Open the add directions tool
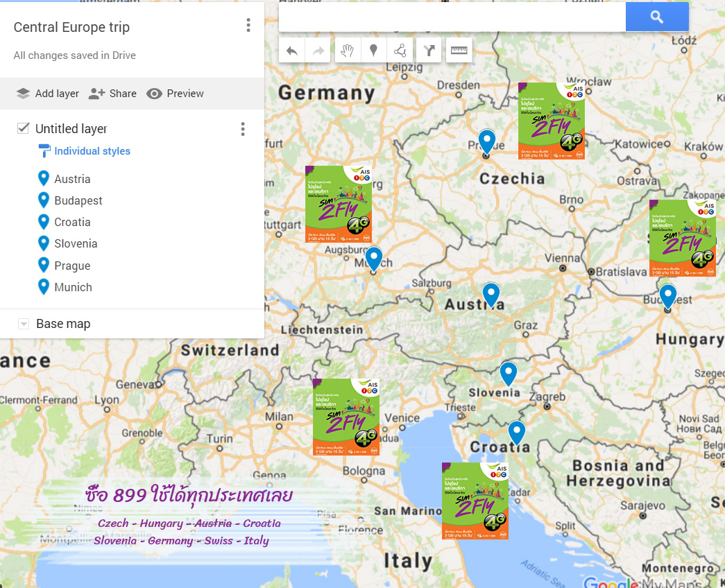The image size is (725, 588). (429, 51)
